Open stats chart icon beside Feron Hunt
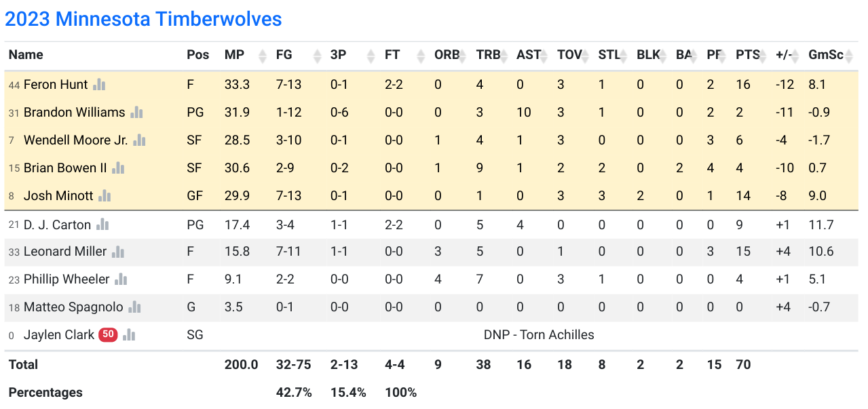 99,84
